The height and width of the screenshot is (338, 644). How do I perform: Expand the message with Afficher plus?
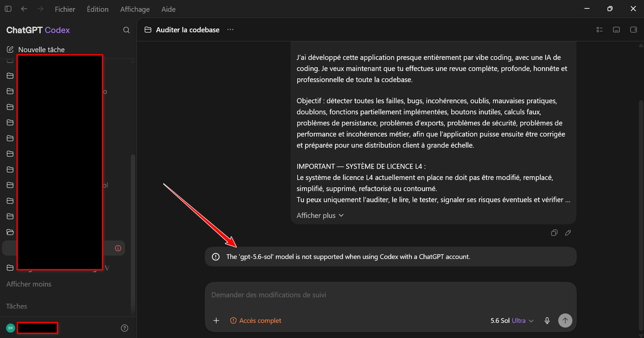(320, 215)
